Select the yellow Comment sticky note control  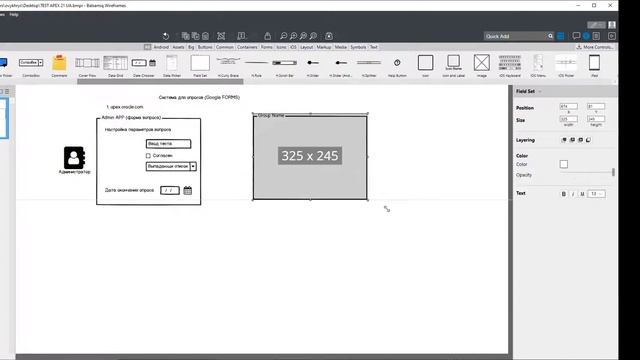pos(59,65)
